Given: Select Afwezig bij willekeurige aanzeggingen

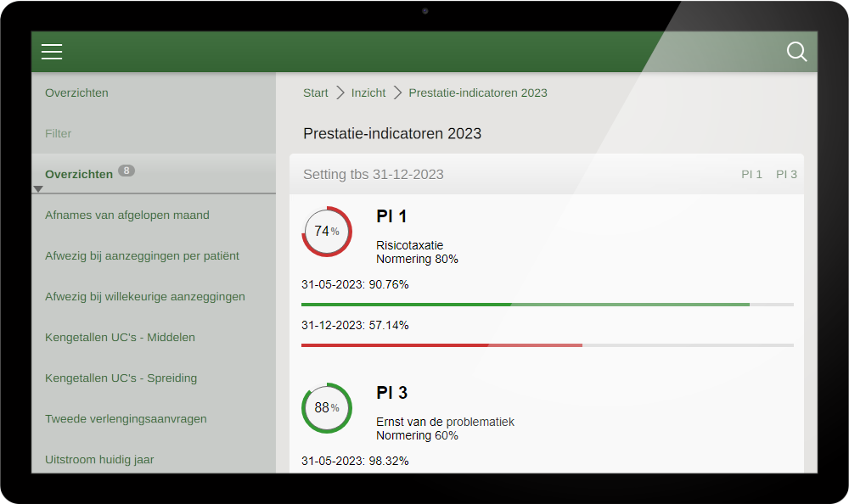Looking at the screenshot, I should pos(145,296).
